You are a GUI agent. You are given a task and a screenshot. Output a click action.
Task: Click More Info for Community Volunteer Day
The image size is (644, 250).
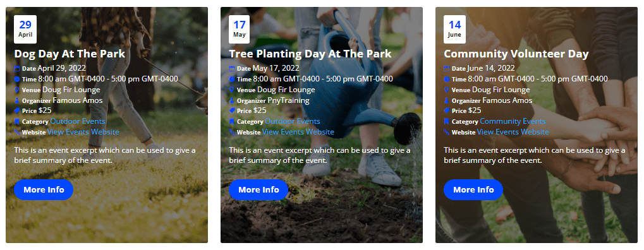click(473, 189)
